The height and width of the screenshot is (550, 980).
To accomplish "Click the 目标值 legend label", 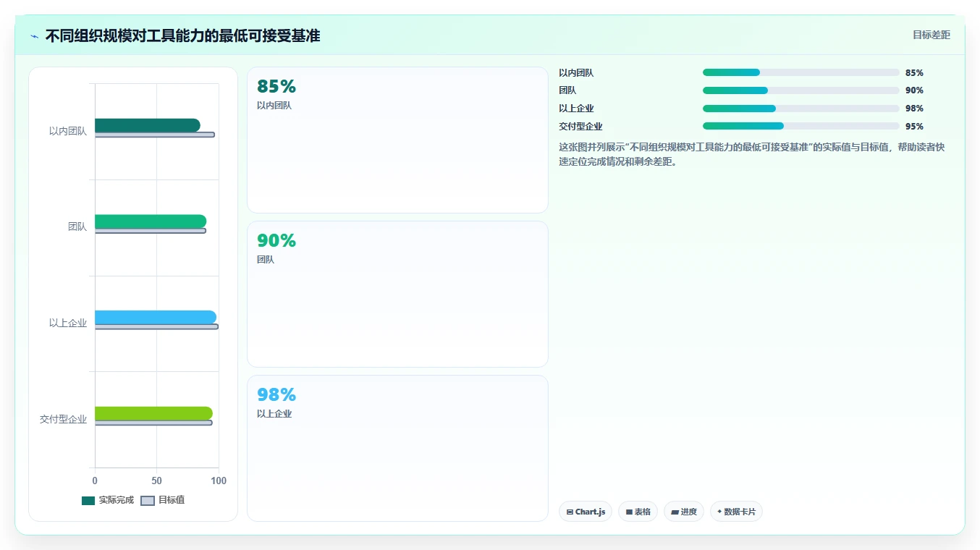I will pyautogui.click(x=172, y=501).
